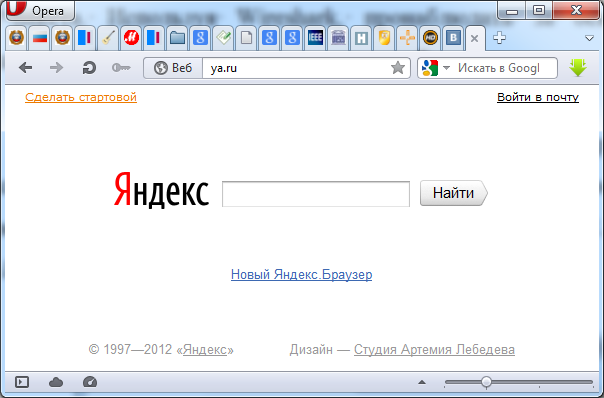This screenshot has width=604, height=398.
Task: Open downloads via green arrow icon
Action: click(578, 68)
